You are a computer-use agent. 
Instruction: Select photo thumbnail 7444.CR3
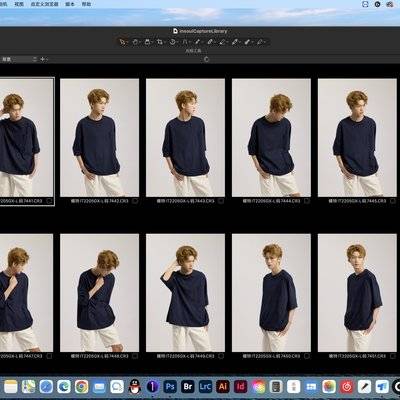(271, 138)
